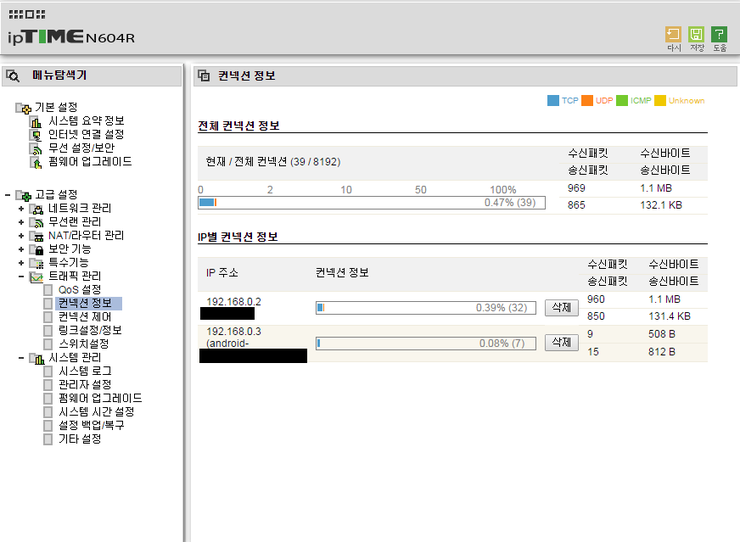This screenshot has width=740, height=542.
Task: Click the 무선 설정/보안 wireless icon
Action: [36, 149]
